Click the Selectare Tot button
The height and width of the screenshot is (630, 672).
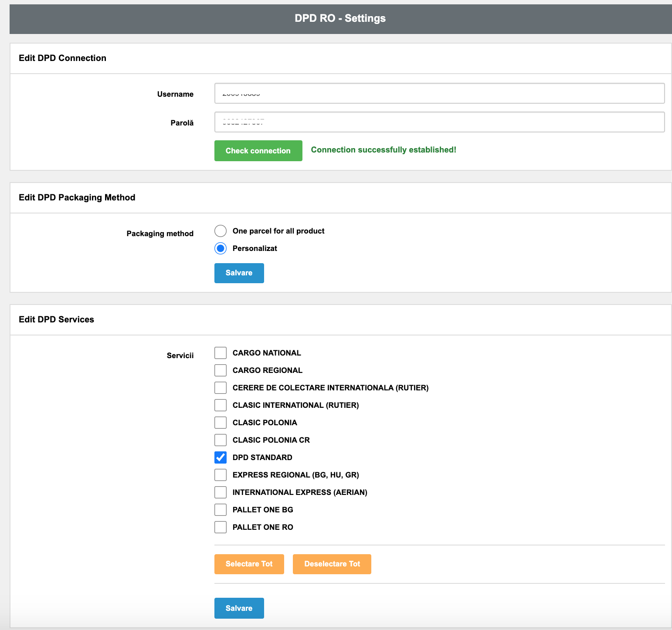tap(249, 564)
